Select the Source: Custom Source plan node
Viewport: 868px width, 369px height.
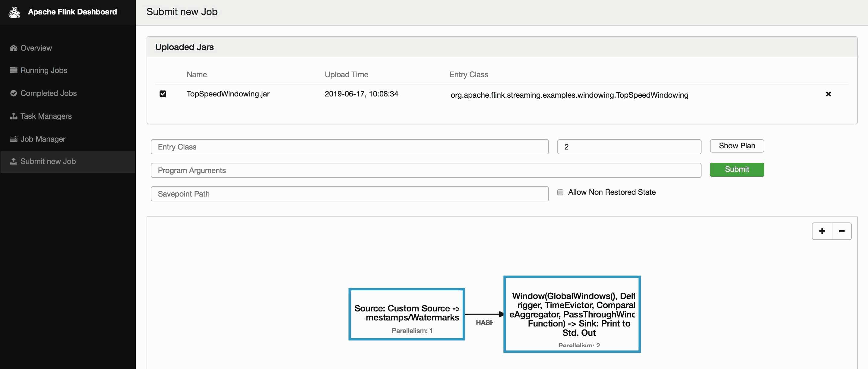(x=407, y=314)
